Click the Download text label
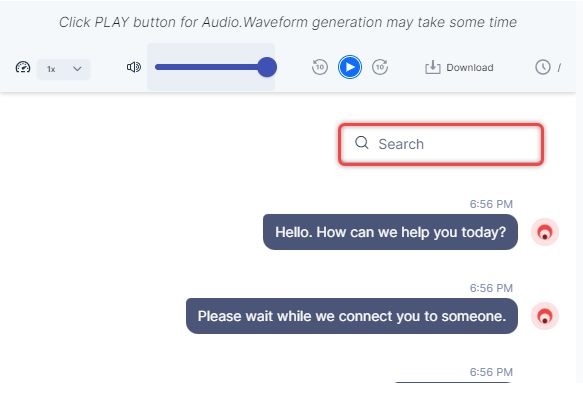 pos(470,68)
